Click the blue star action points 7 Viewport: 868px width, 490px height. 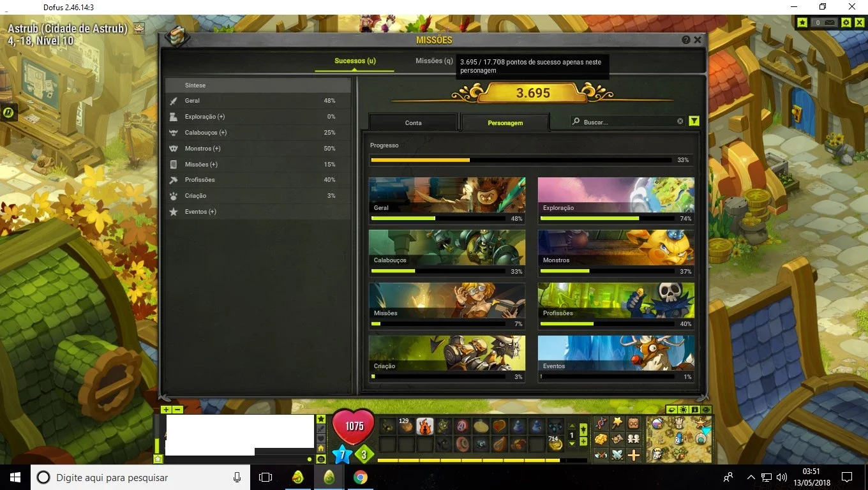pyautogui.click(x=342, y=455)
